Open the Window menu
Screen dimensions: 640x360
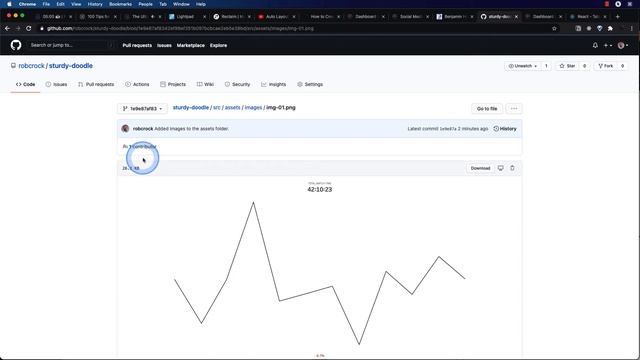pyautogui.click(x=181, y=4)
